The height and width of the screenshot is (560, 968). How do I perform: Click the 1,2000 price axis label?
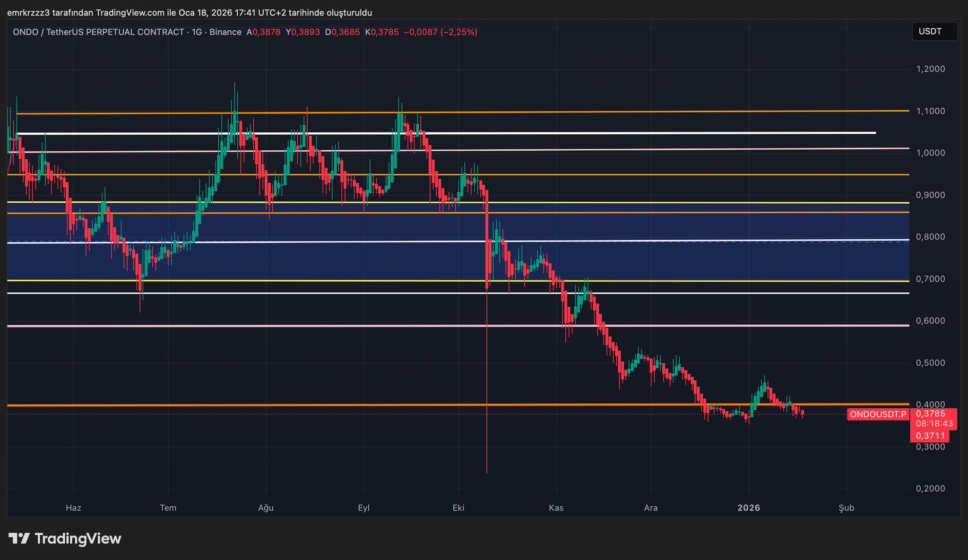pos(930,69)
